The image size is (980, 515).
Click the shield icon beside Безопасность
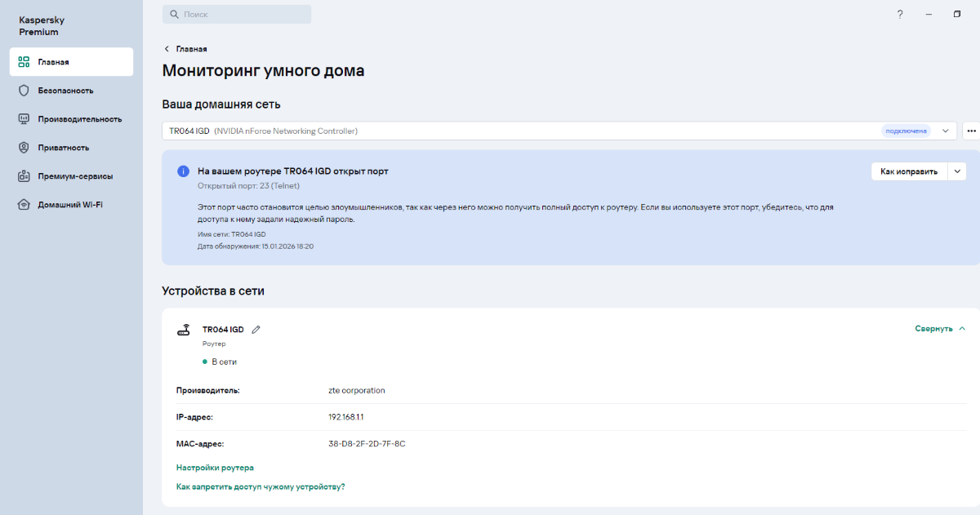pos(24,91)
